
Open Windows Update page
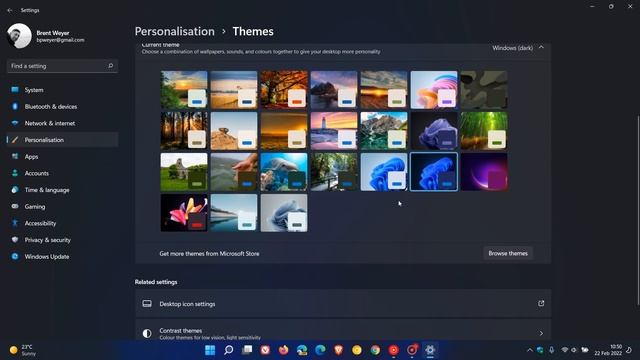pos(62,257)
